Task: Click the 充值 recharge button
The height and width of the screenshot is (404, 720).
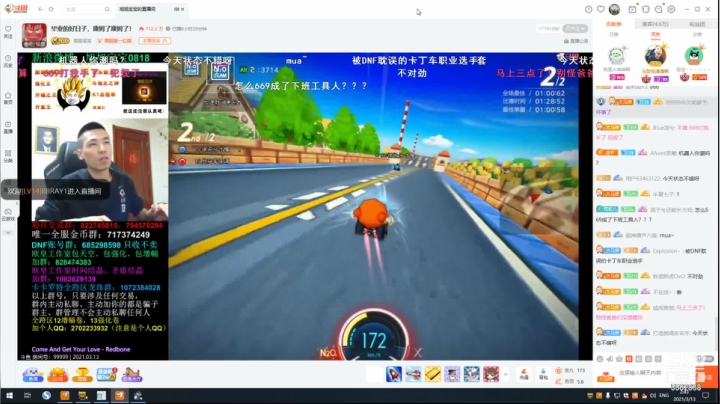Action: click(524, 374)
